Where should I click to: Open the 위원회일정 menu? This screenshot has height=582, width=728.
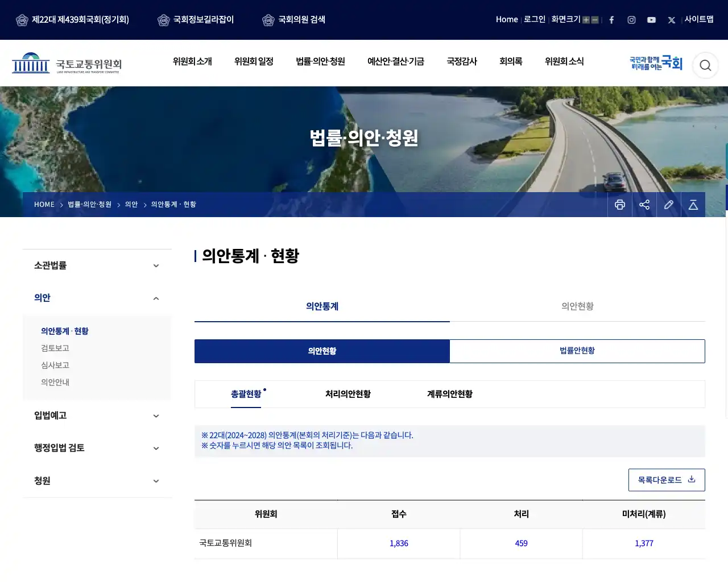coord(254,61)
